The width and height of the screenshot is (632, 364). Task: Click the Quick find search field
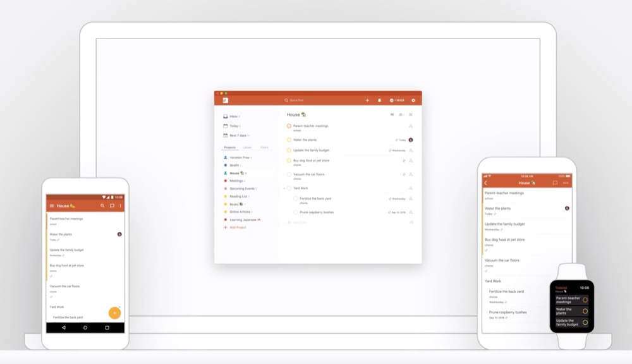(296, 100)
